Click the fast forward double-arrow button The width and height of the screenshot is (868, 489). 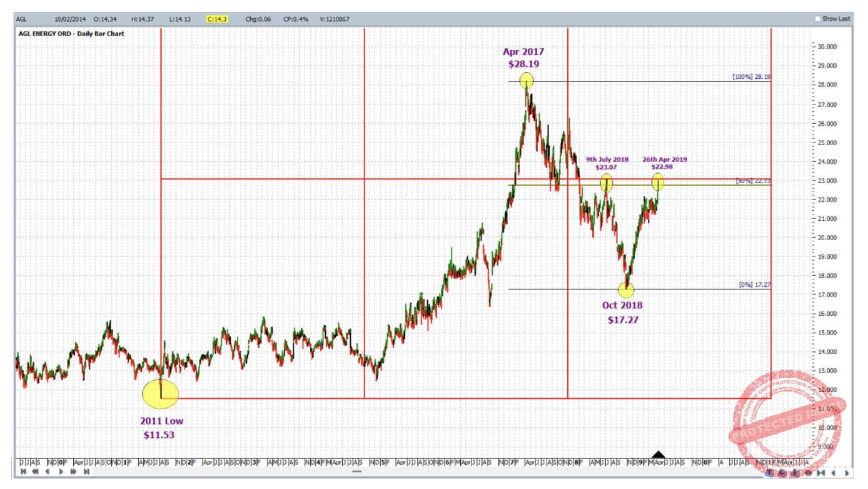pos(73,471)
